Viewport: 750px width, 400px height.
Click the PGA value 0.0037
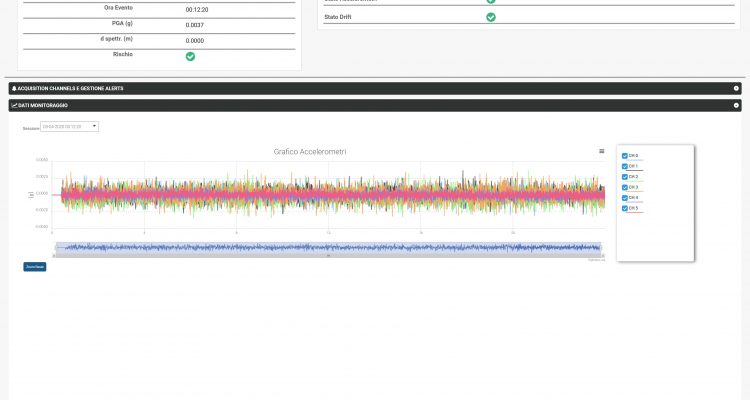[x=195, y=25]
